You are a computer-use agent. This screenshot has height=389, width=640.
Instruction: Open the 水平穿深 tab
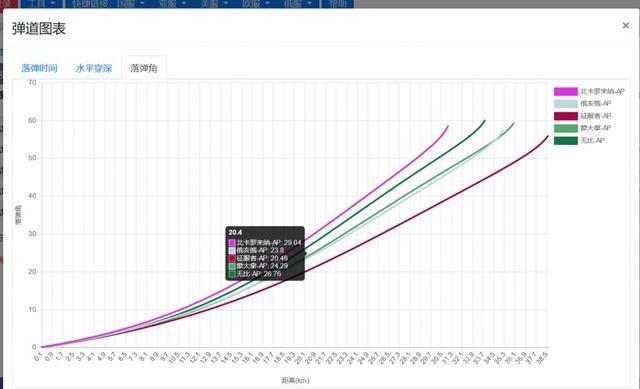pos(94,68)
